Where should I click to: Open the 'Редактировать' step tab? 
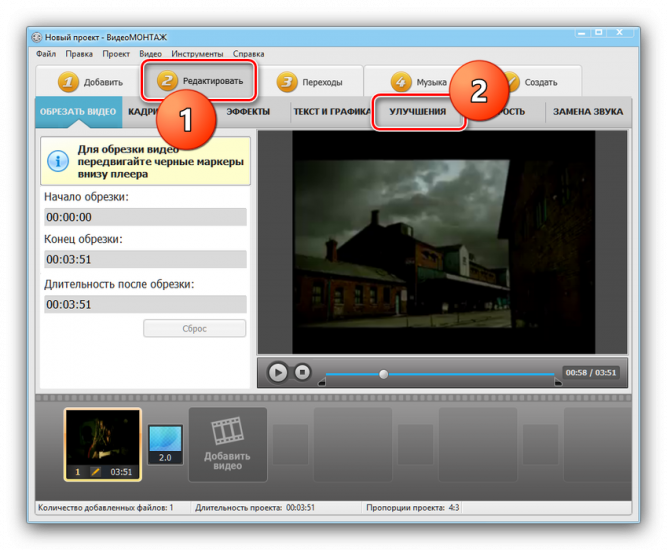(199, 82)
